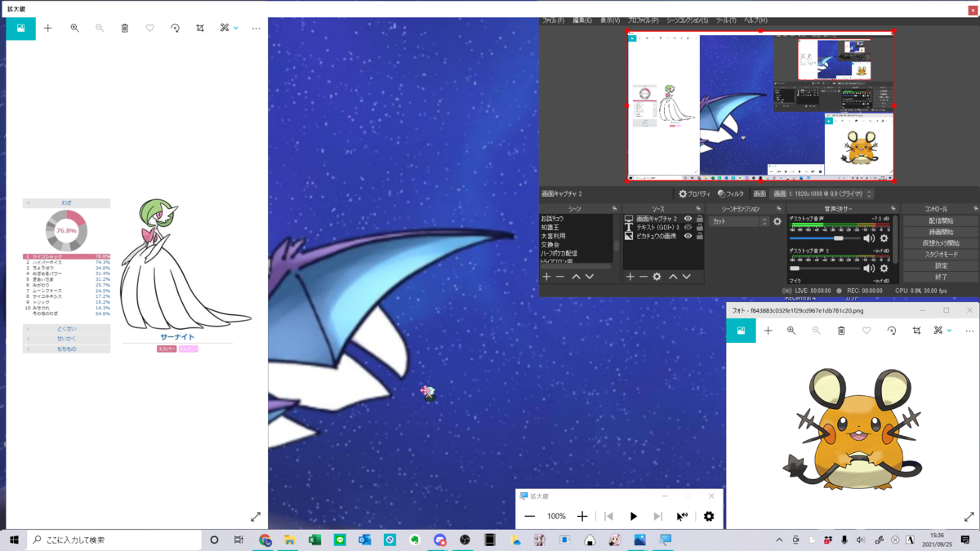This screenshot has width=980, height=551.
Task: Lock the テキスト (GDI+) 3 source
Action: point(699,227)
